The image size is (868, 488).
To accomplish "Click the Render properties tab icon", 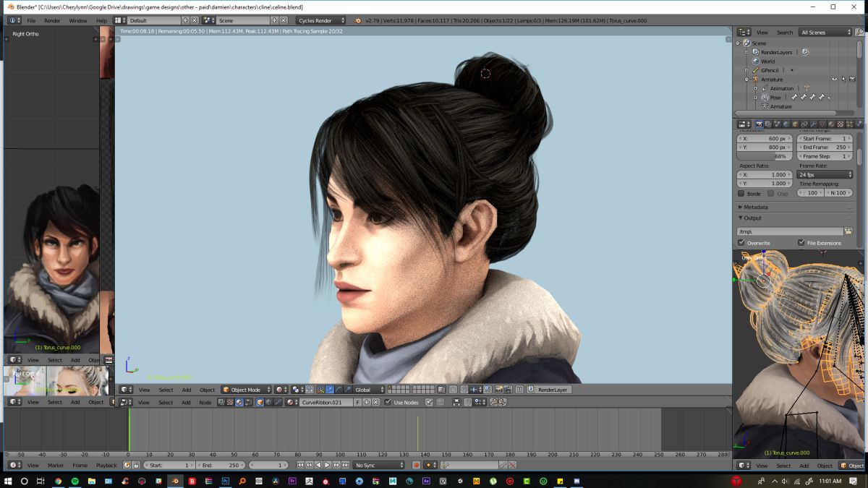I will tap(759, 124).
